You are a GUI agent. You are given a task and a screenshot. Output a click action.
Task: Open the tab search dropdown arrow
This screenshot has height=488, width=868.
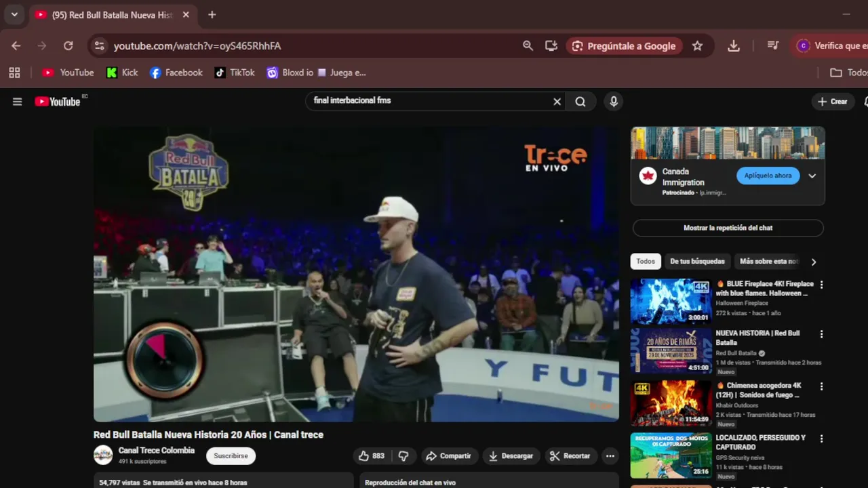pyautogui.click(x=14, y=14)
